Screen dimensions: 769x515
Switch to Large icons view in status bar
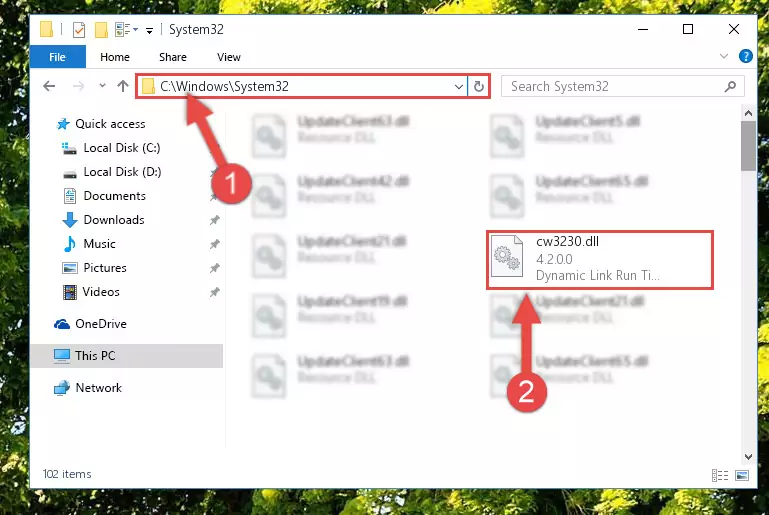742,475
